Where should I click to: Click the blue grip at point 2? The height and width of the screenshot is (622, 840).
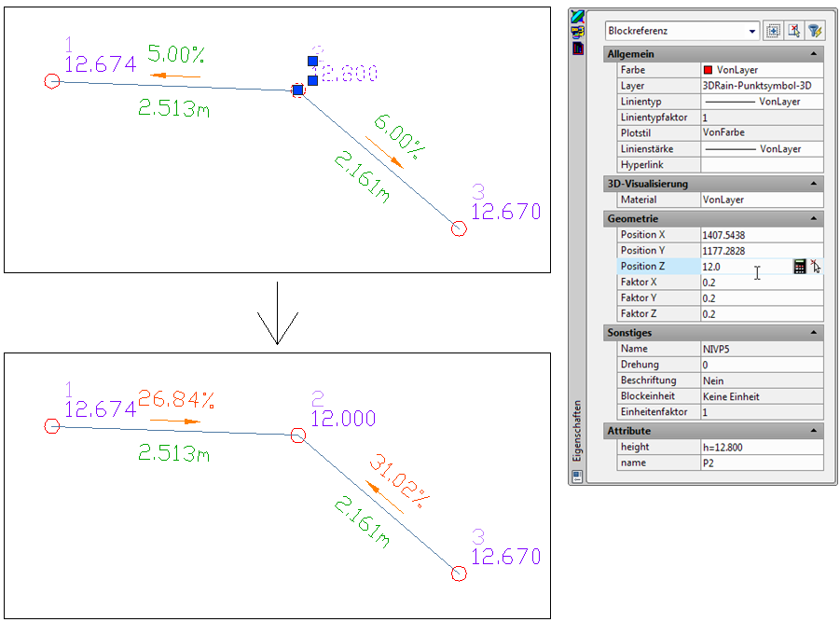click(297, 90)
